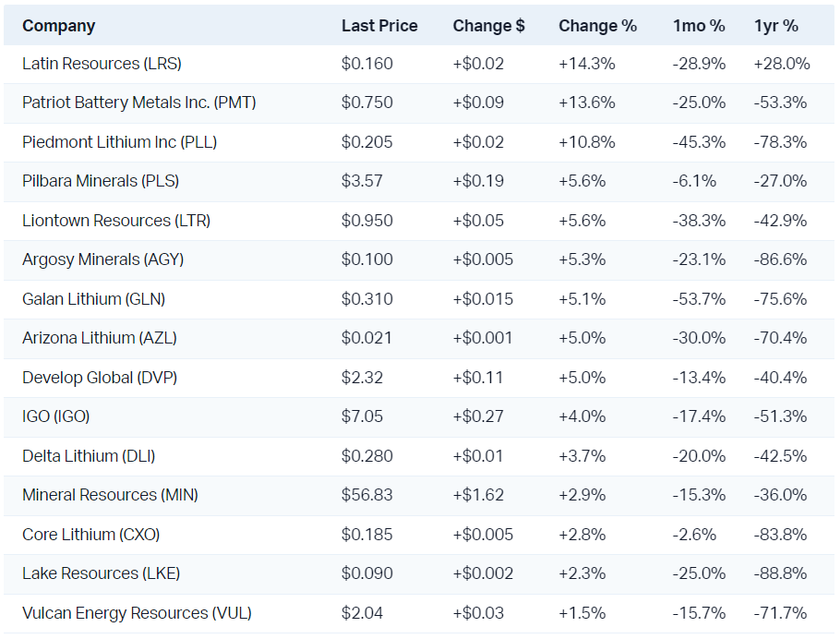Open the IGO (IGO) company link
This screenshot has height=639, width=840.
[55, 416]
